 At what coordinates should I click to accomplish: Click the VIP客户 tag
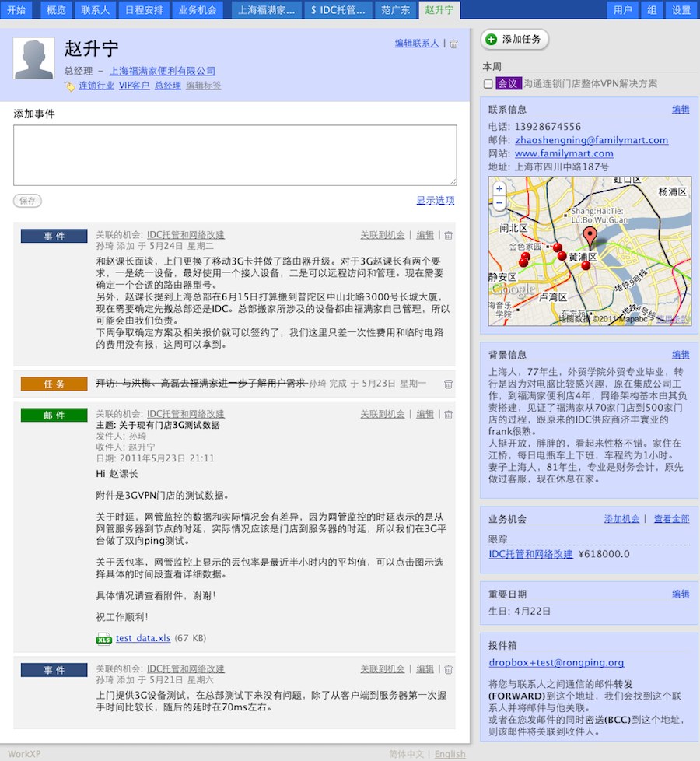tap(135, 86)
